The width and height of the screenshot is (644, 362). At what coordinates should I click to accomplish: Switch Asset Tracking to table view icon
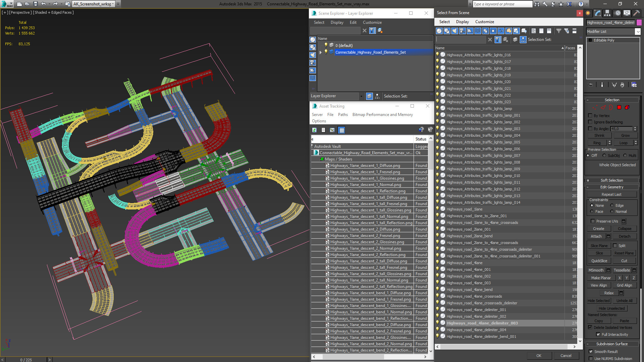pos(342,130)
